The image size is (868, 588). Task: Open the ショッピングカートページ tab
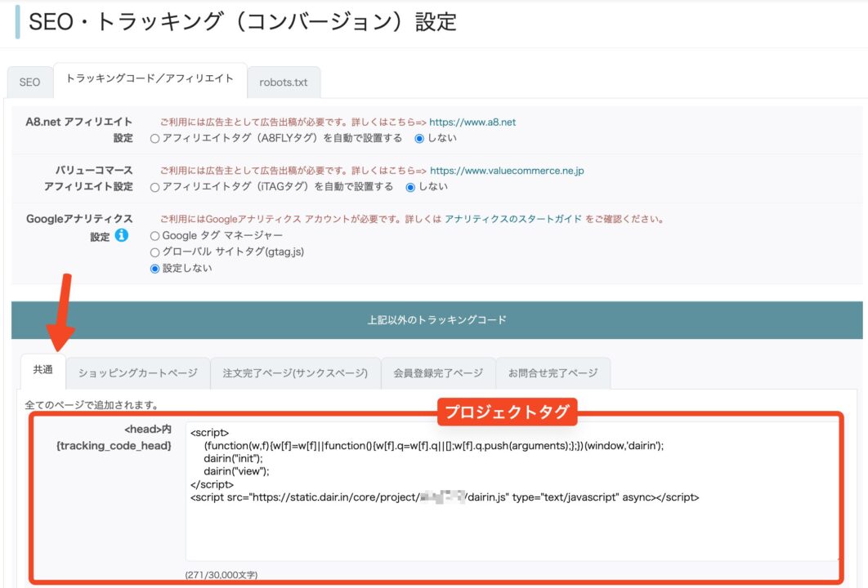point(138,373)
